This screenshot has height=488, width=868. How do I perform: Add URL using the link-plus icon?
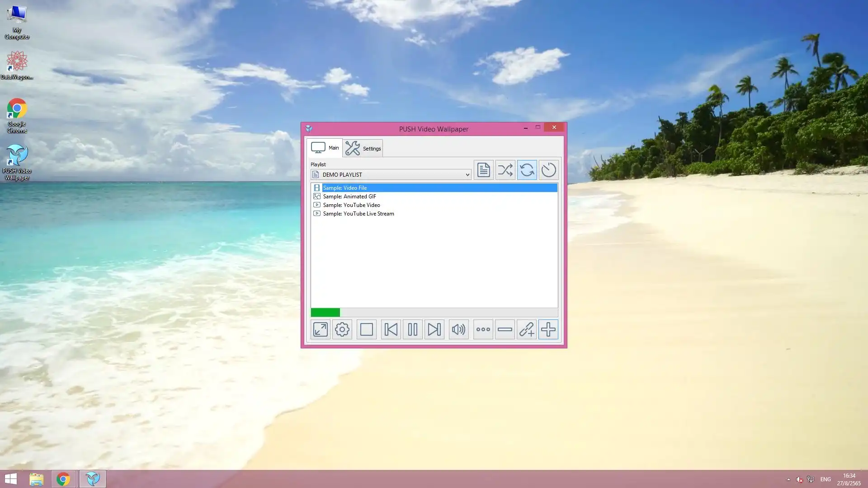click(x=526, y=329)
